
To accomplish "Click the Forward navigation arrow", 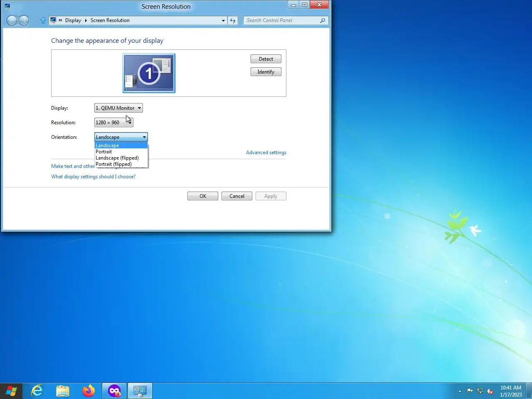I will coord(24,20).
